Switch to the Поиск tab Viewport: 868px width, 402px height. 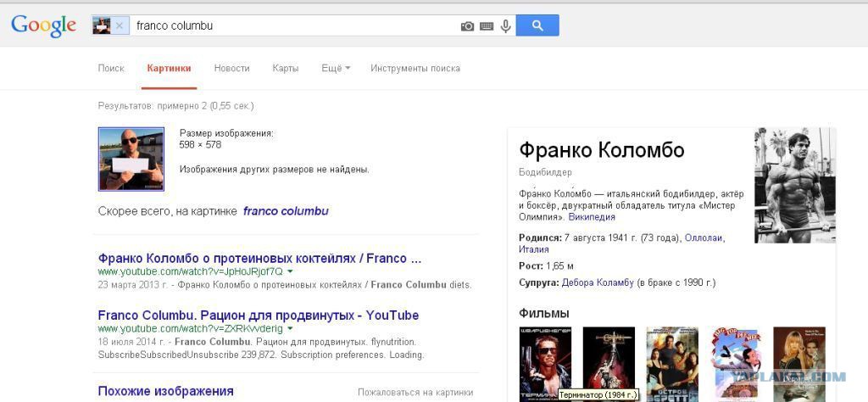tap(111, 68)
